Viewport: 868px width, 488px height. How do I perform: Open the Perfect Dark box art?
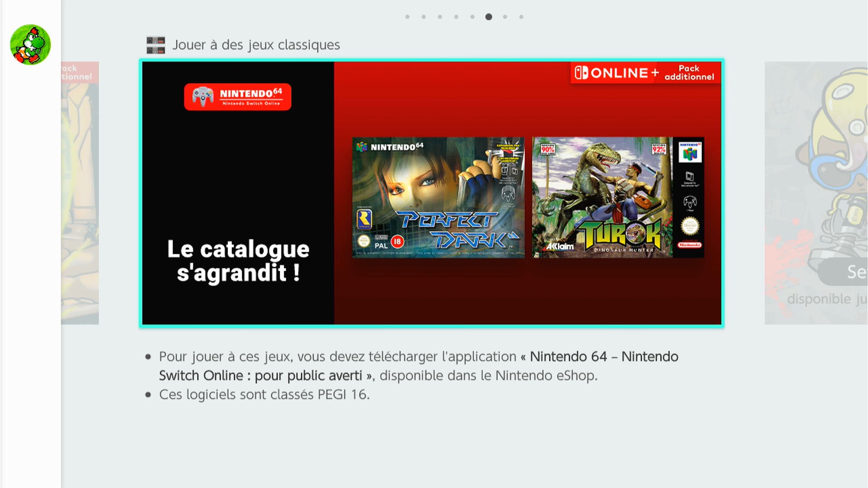(x=439, y=197)
